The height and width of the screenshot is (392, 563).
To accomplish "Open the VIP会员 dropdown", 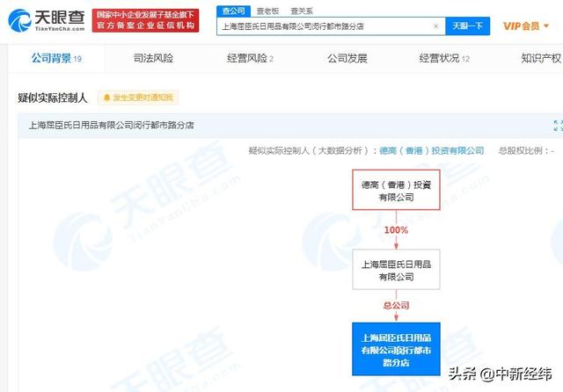I will point(526,25).
